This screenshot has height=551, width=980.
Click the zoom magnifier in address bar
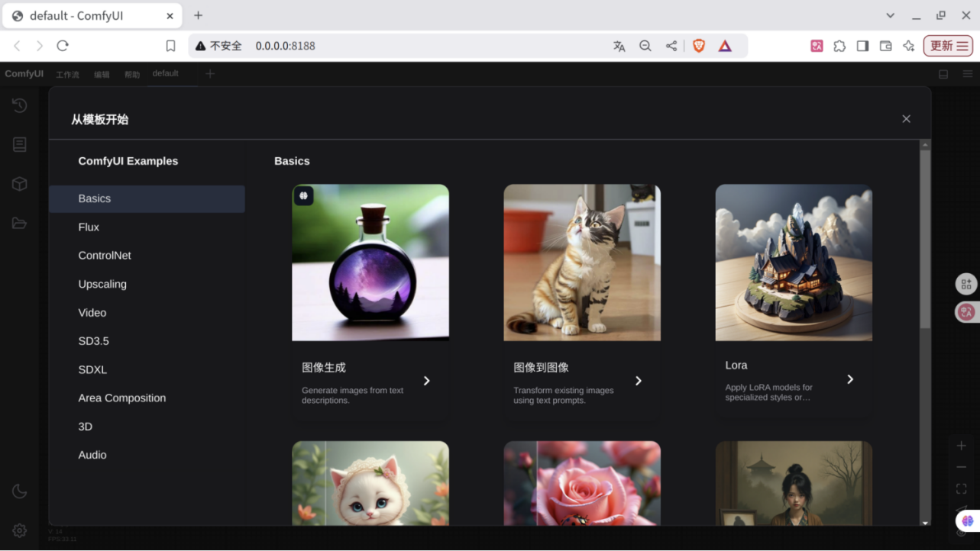tap(645, 46)
